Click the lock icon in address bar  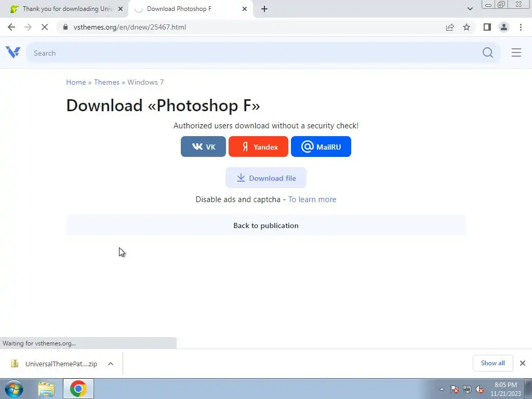[65, 27]
